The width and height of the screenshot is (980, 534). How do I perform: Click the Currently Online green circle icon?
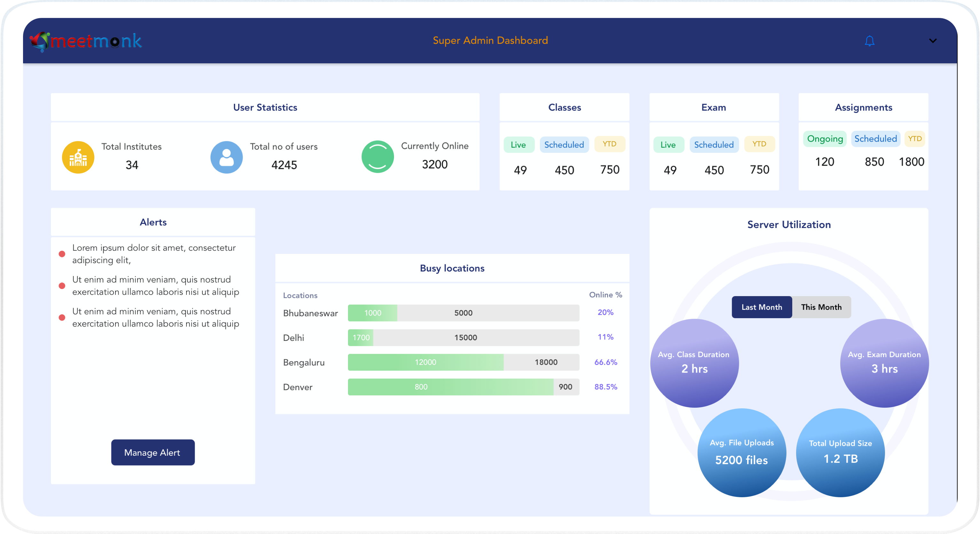[377, 157]
